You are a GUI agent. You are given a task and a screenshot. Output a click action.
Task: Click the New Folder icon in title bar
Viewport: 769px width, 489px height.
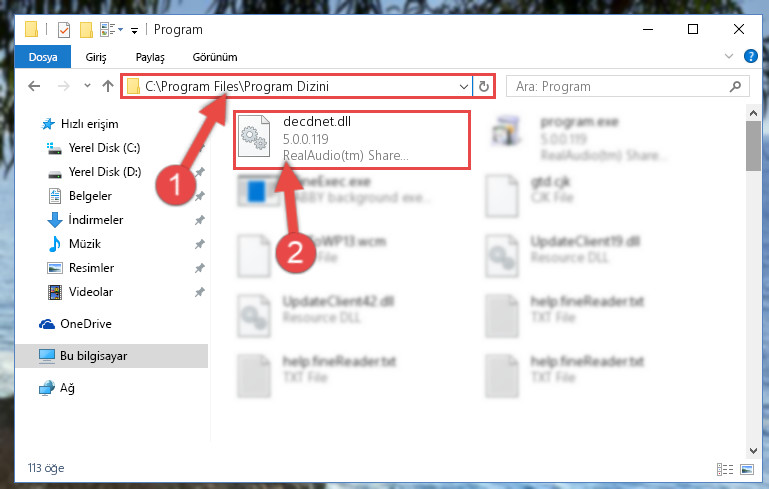tap(86, 30)
